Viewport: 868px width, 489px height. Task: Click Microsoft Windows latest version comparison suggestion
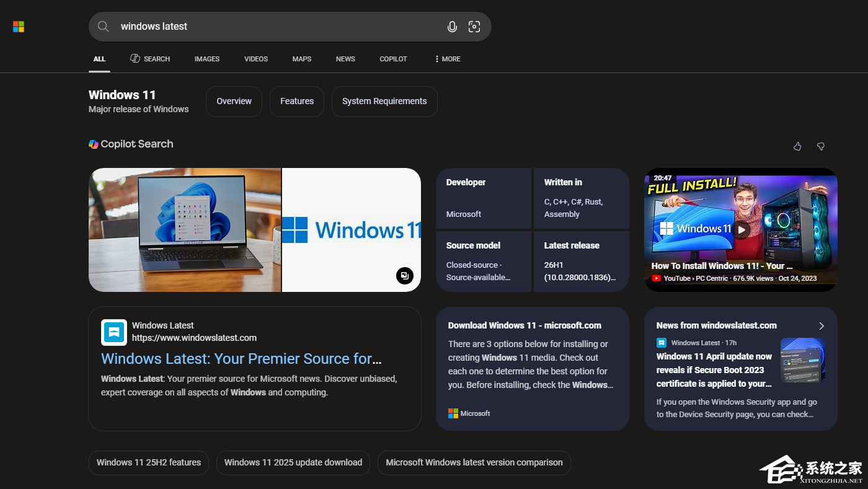[x=474, y=463]
